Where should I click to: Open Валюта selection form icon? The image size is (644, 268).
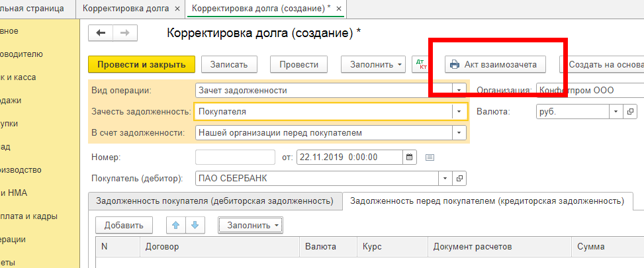point(630,112)
